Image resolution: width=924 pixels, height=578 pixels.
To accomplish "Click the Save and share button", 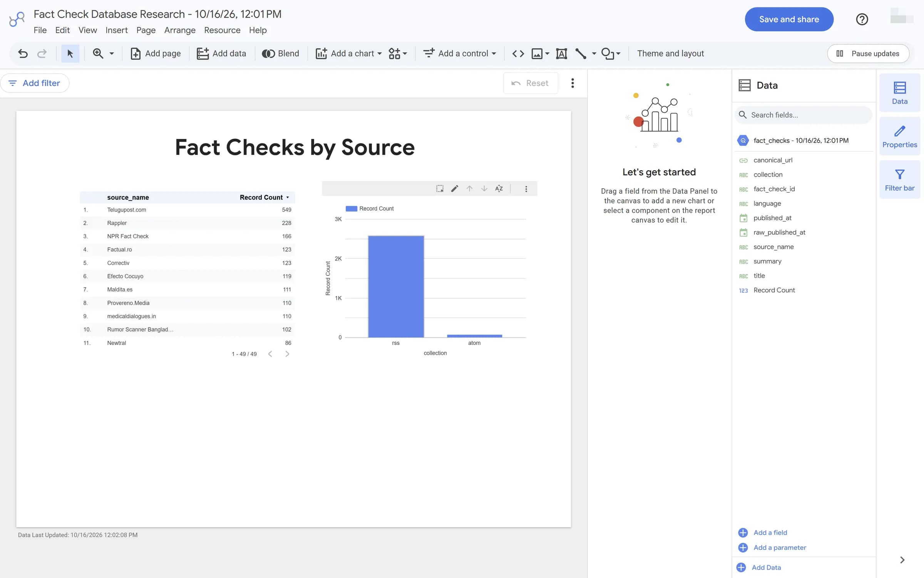I will pyautogui.click(x=789, y=19).
